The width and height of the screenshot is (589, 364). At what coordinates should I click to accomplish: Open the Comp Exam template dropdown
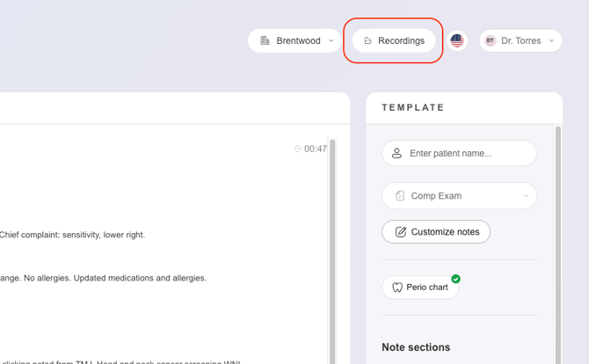(x=459, y=196)
